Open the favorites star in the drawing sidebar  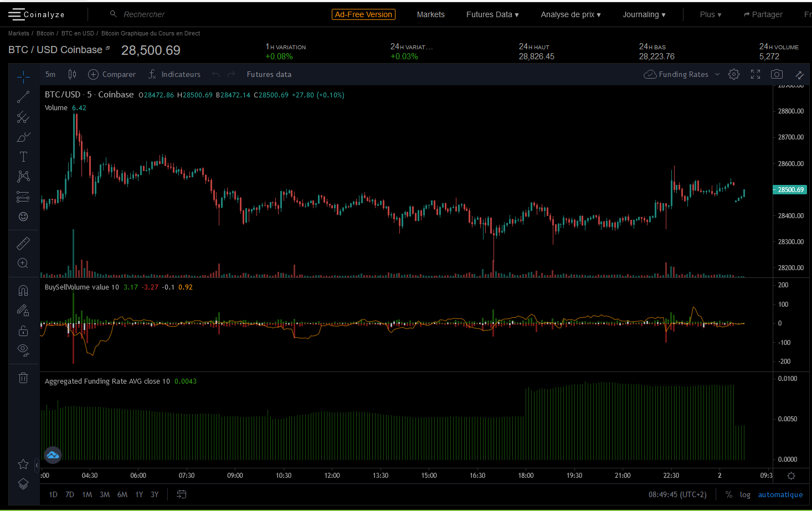(23, 464)
